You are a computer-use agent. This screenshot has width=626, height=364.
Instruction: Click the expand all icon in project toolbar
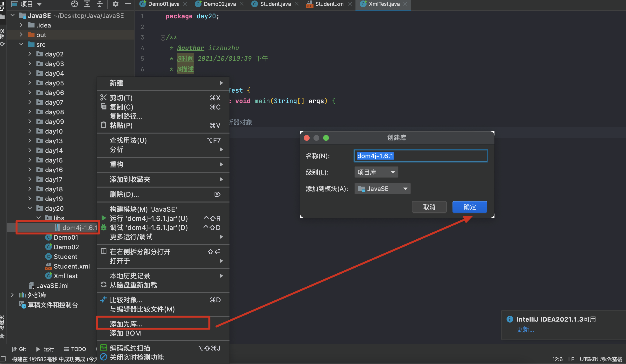[x=87, y=4]
